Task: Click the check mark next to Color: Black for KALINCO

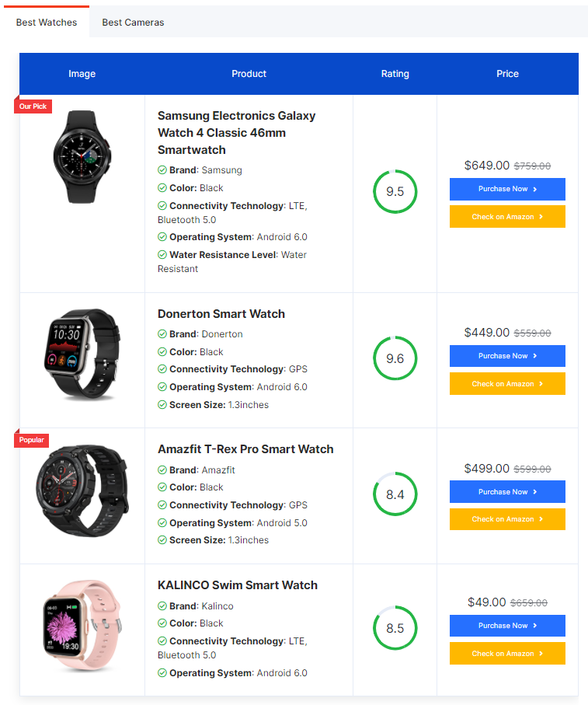Action: coord(162,623)
